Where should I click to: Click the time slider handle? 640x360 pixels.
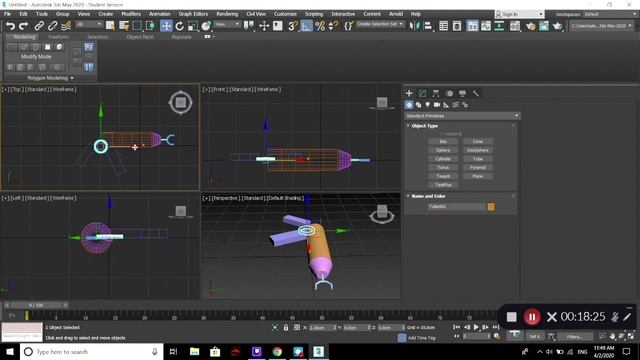pyautogui.click(x=36, y=305)
